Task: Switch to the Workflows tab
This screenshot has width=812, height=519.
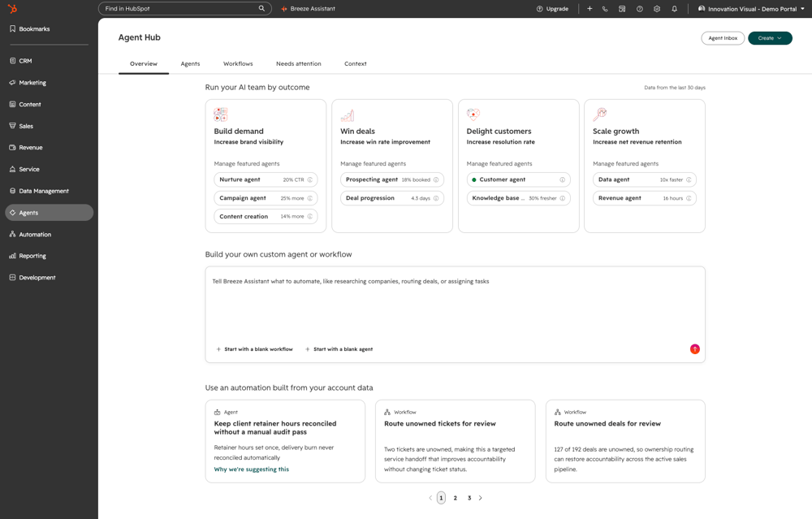Action: [238, 63]
